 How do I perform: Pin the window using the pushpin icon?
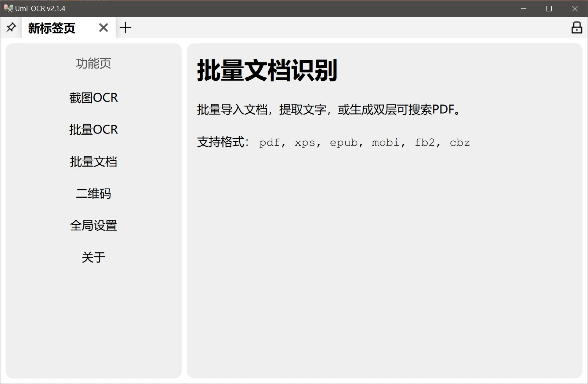(x=11, y=28)
